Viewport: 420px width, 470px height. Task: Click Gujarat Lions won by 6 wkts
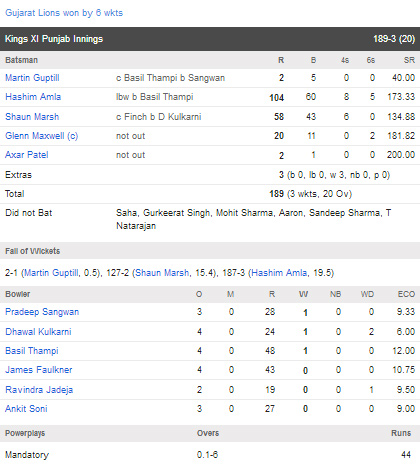click(x=64, y=13)
